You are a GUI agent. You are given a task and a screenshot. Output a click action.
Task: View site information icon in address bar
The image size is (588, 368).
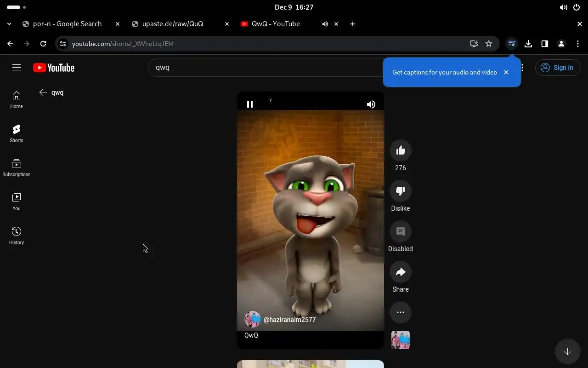tap(63, 44)
